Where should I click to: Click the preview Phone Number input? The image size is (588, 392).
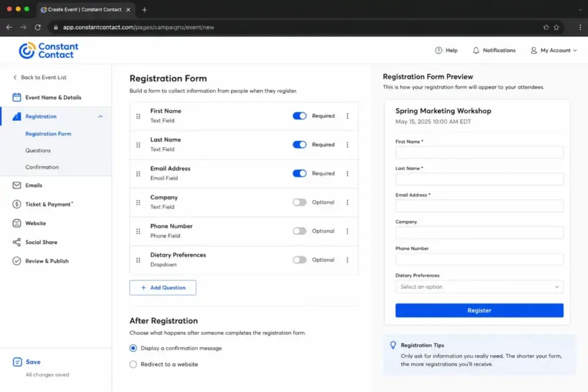tap(479, 259)
